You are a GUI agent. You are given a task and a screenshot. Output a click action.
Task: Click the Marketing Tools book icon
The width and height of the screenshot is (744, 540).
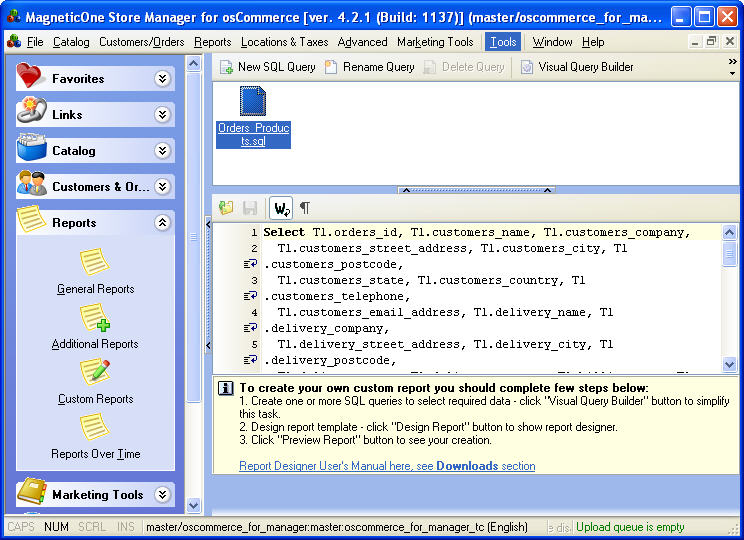point(31,492)
